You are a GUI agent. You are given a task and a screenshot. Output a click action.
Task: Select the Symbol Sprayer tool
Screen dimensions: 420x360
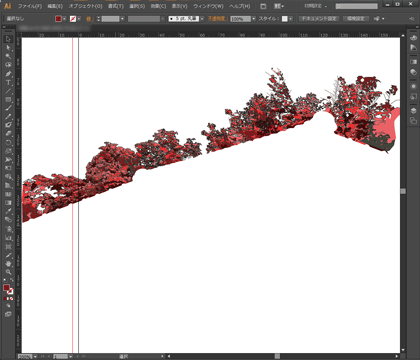click(8, 229)
